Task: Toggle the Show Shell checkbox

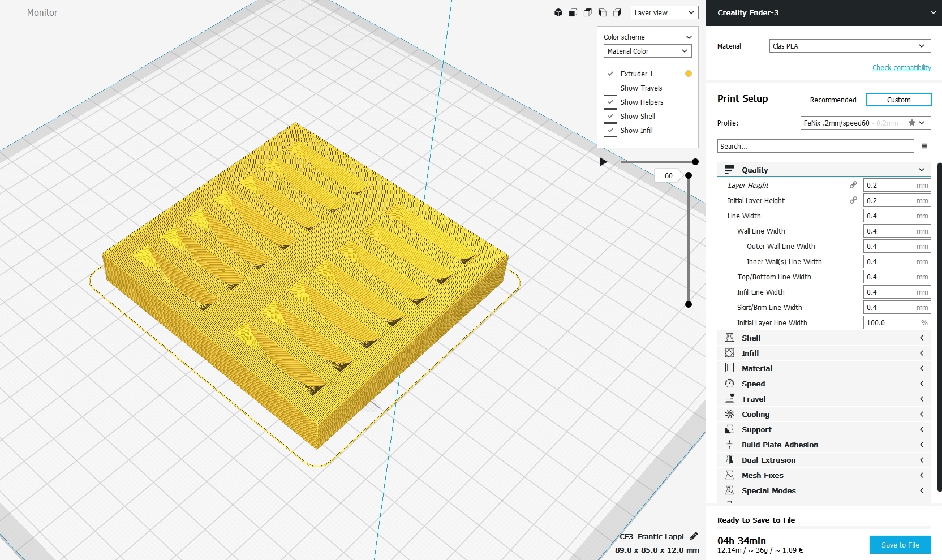Action: [x=610, y=116]
